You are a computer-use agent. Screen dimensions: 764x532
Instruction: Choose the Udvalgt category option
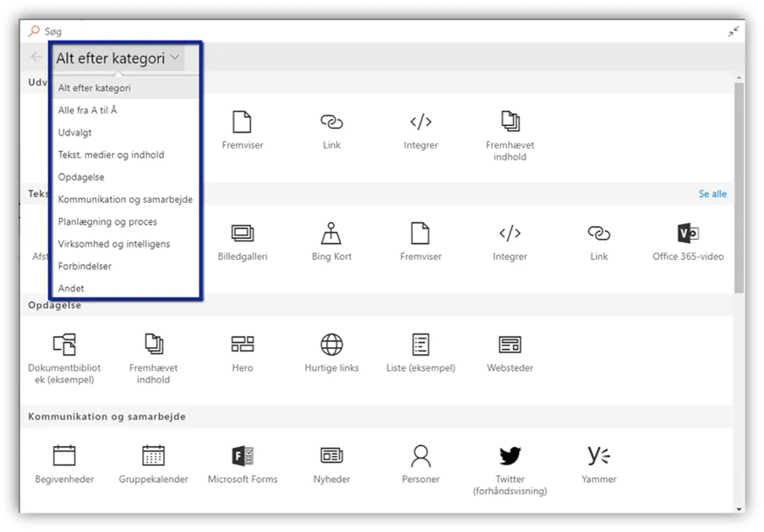[x=126, y=133]
